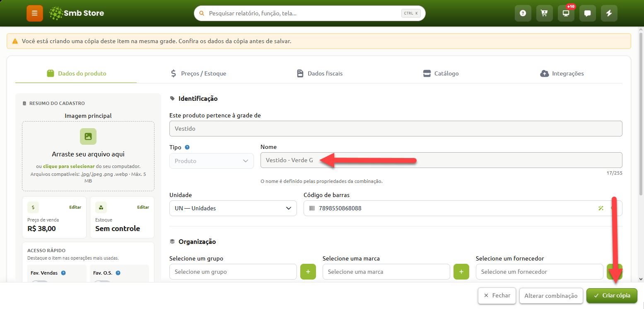Click the Nome field with Vestido - Verde G
The width and height of the screenshot is (644, 309).
pos(441,160)
